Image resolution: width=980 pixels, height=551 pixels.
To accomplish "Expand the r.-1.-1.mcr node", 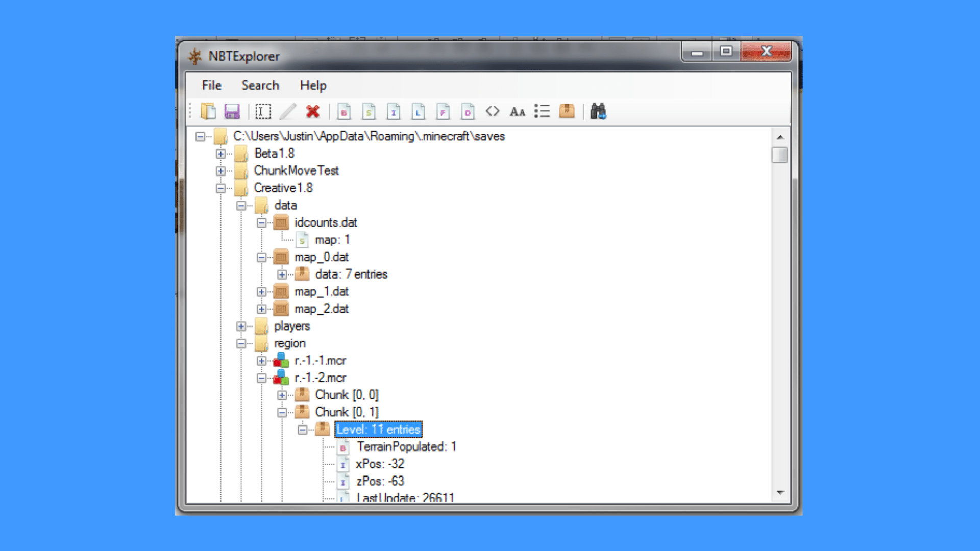I will [x=261, y=361].
